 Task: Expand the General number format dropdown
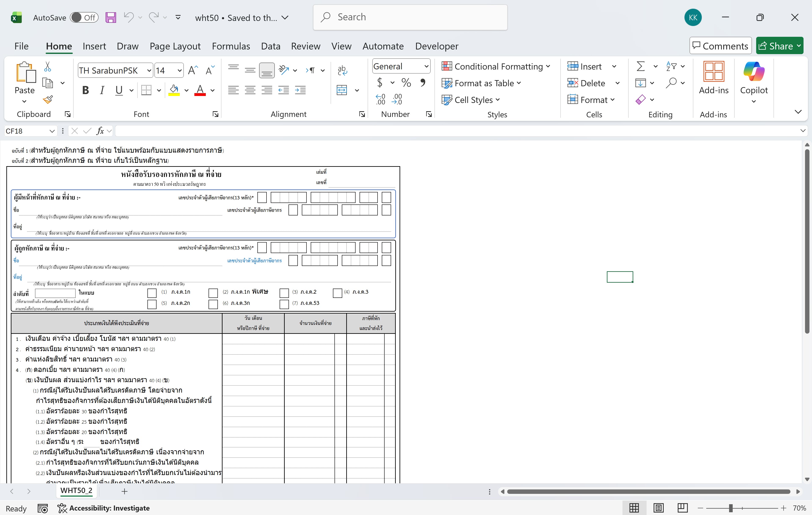[x=426, y=66]
